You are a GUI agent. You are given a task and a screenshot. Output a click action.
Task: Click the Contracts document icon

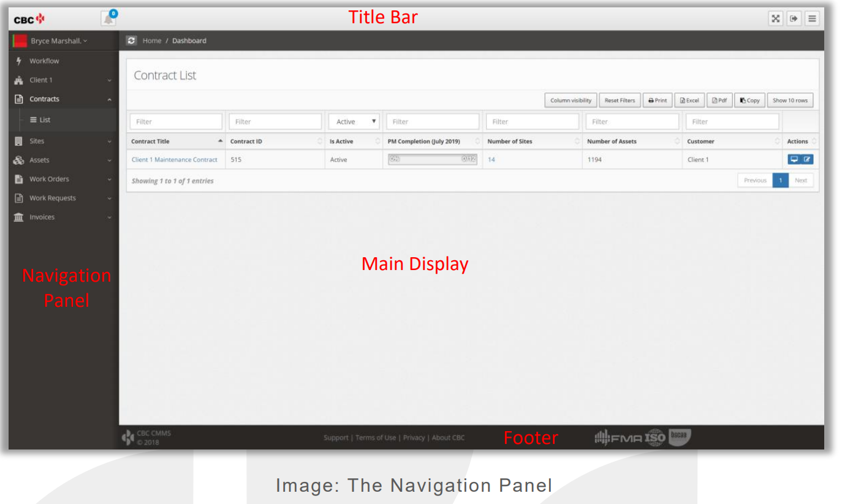18,99
